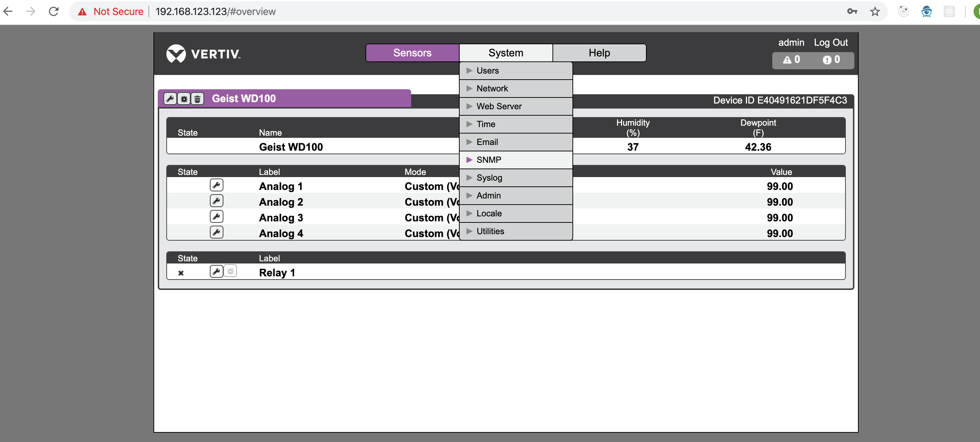The height and width of the screenshot is (442, 980).
Task: Open the wrench settings for Analog 4
Action: tap(216, 232)
